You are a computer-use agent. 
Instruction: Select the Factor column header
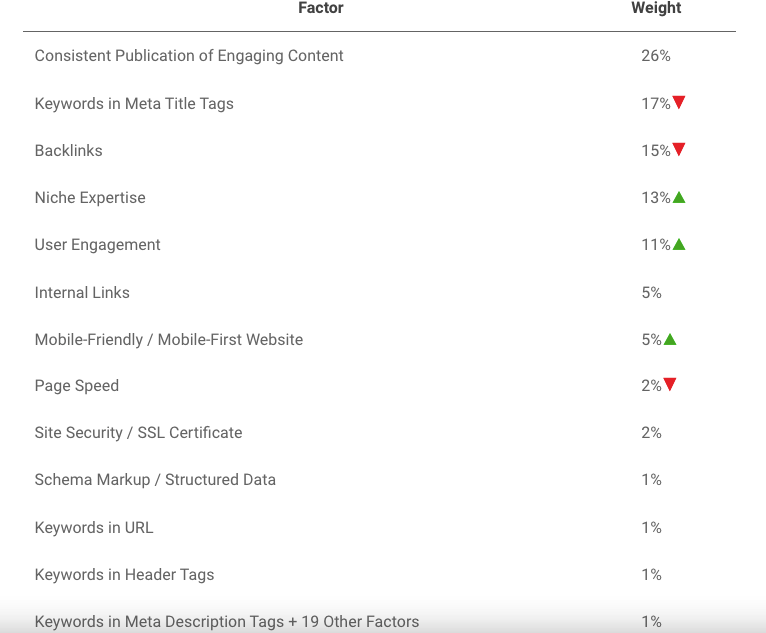321,8
